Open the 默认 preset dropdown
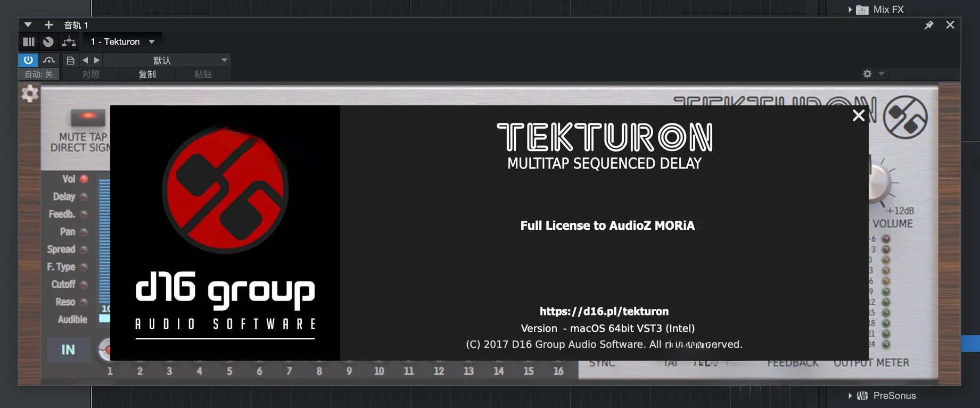This screenshot has height=408, width=980. pos(166,60)
